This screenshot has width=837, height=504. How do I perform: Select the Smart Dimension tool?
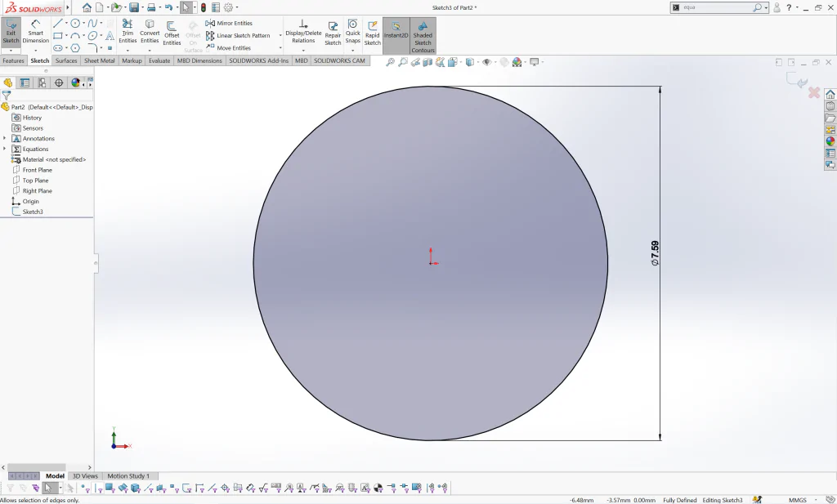coord(36,32)
